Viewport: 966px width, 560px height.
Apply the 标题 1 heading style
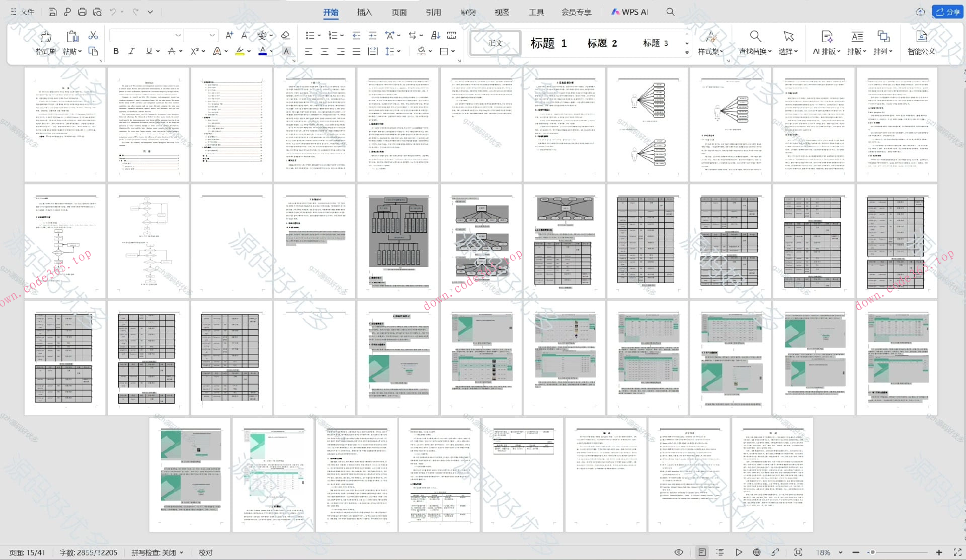coord(548,43)
